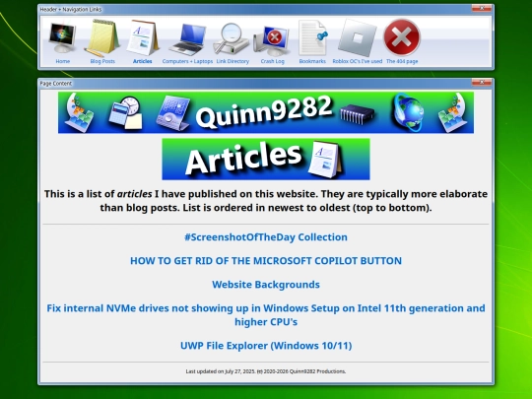Click the Bookmarks label
The height and width of the screenshot is (399, 532).
click(x=312, y=61)
